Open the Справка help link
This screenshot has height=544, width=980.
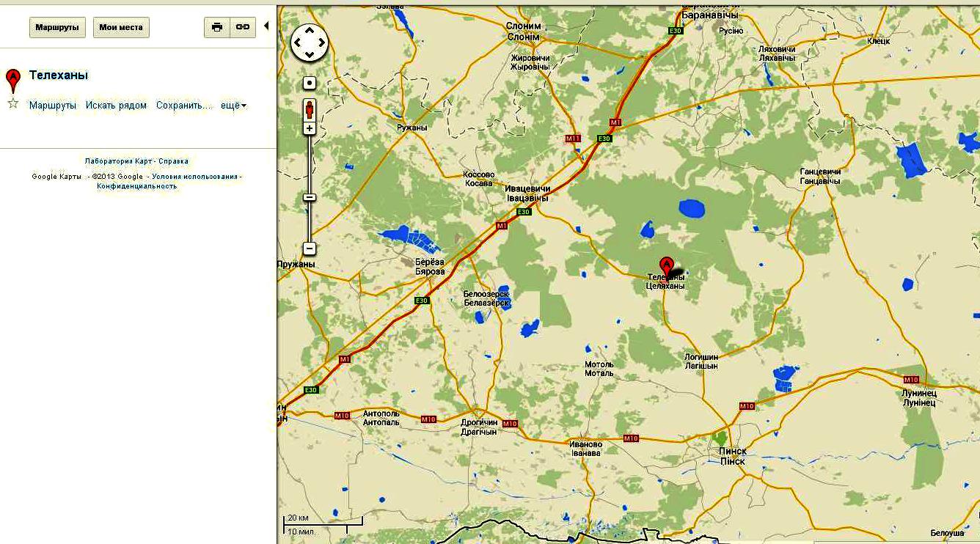(173, 161)
